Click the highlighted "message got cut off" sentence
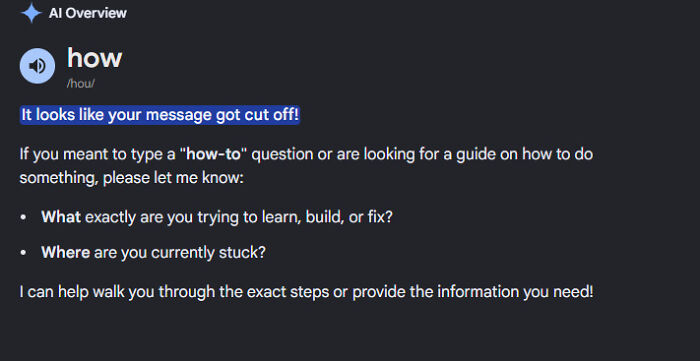 (160, 115)
